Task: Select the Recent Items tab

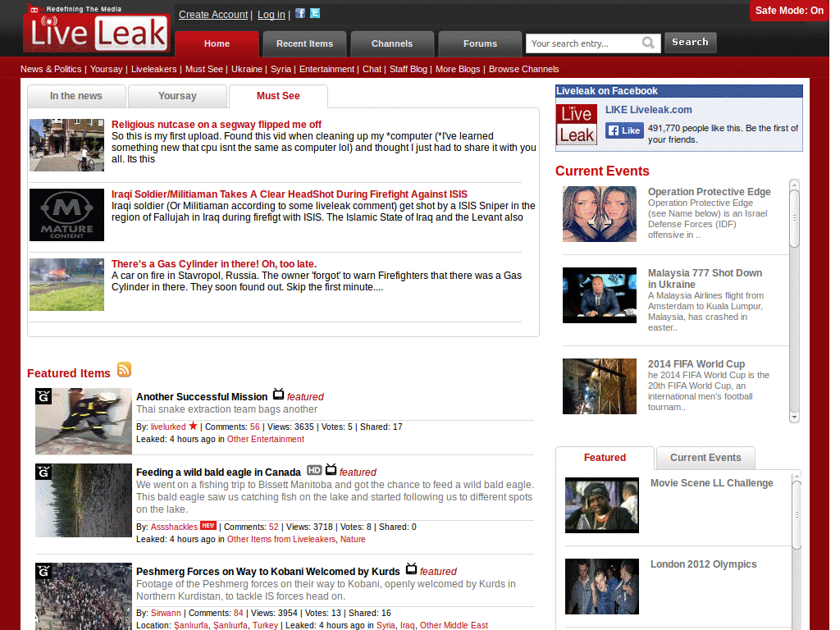Action: coord(304,43)
